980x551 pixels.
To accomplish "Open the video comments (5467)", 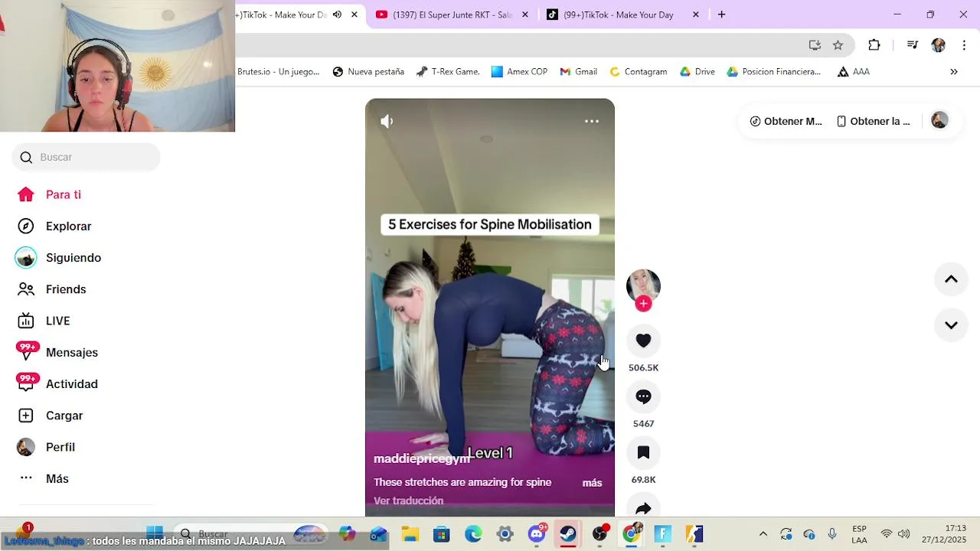I will (643, 396).
